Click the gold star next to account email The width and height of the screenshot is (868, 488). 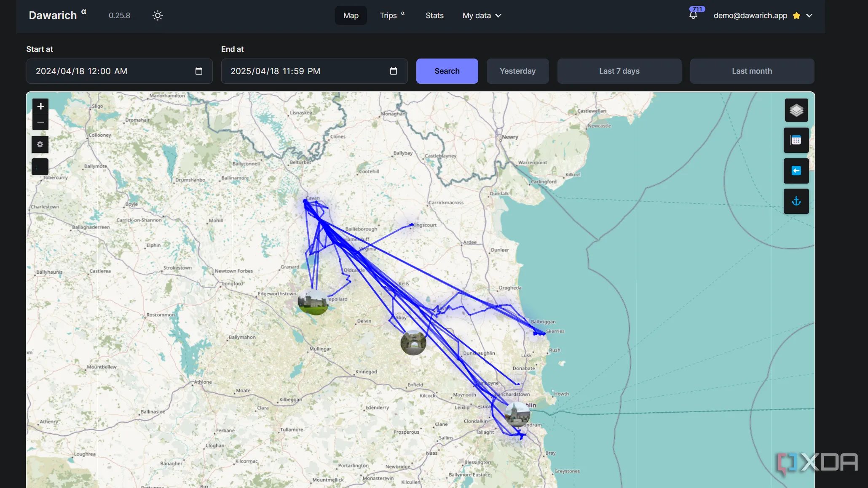796,16
